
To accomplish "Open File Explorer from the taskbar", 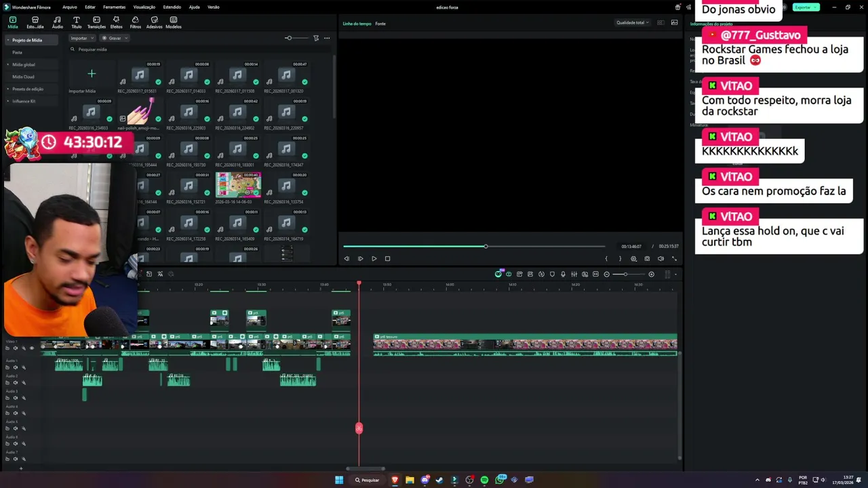I will [410, 480].
